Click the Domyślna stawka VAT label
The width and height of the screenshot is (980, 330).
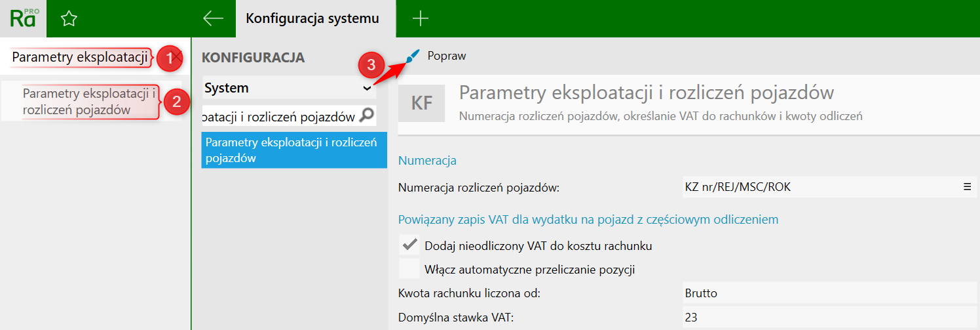point(455,318)
